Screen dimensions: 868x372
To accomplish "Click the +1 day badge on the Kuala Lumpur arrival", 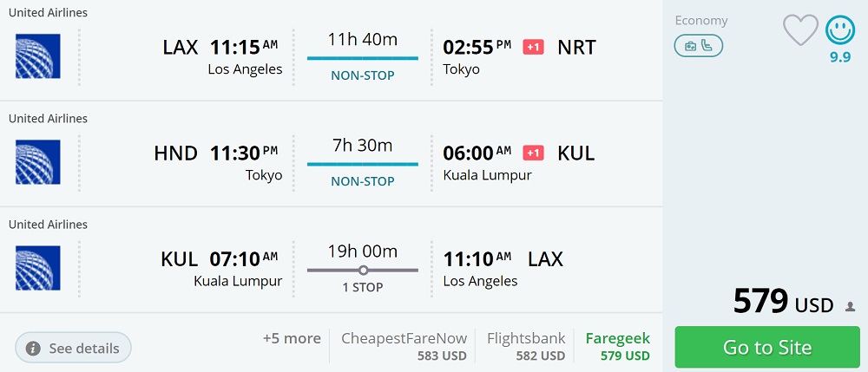I will pyautogui.click(x=533, y=153).
